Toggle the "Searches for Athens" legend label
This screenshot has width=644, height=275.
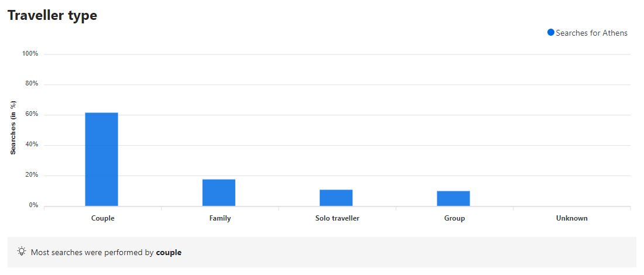click(591, 33)
